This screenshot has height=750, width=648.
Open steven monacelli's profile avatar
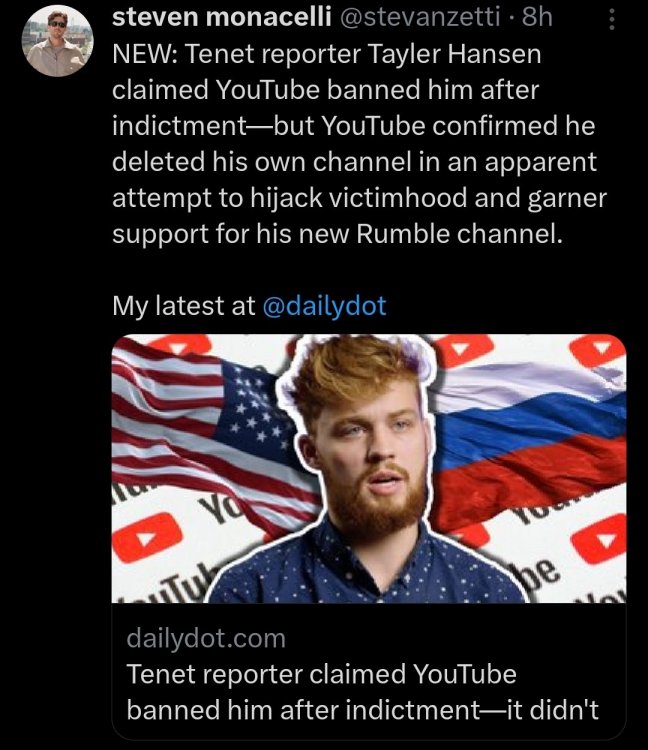click(x=59, y=42)
